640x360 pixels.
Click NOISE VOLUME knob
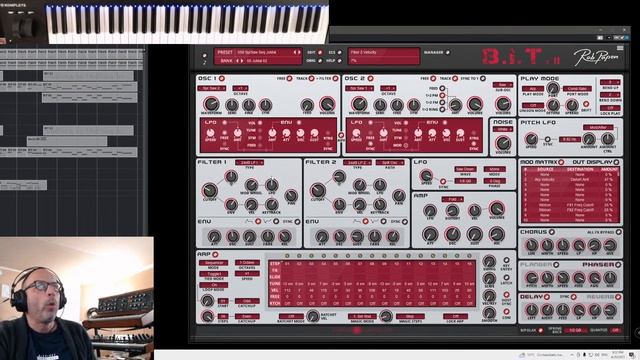click(502, 143)
